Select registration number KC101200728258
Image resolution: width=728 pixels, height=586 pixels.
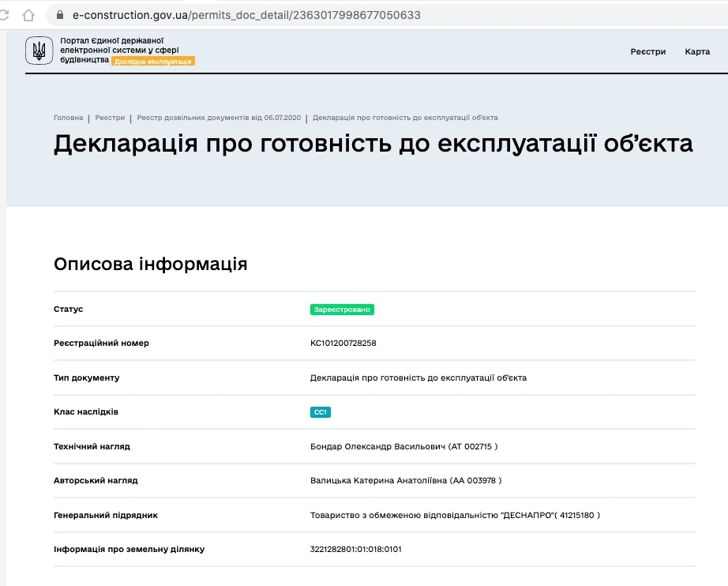343,343
